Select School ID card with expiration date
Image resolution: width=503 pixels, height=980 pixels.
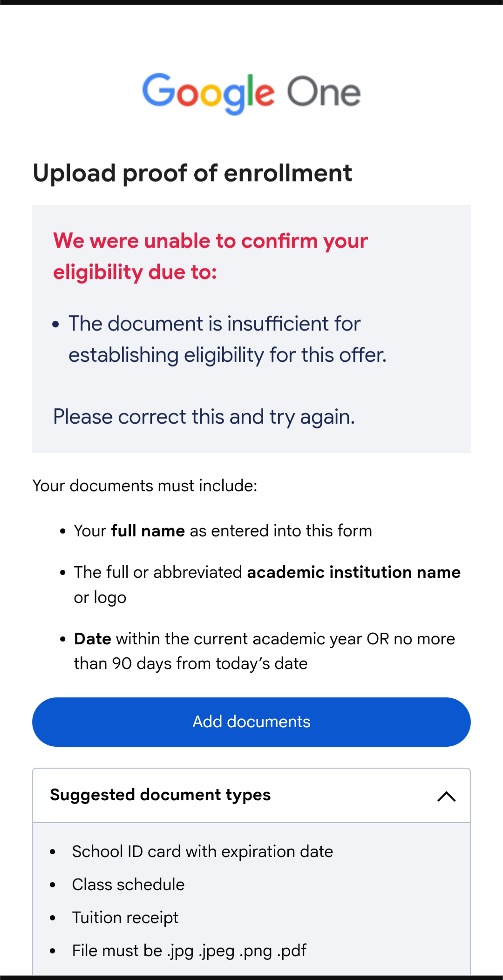[x=203, y=852]
